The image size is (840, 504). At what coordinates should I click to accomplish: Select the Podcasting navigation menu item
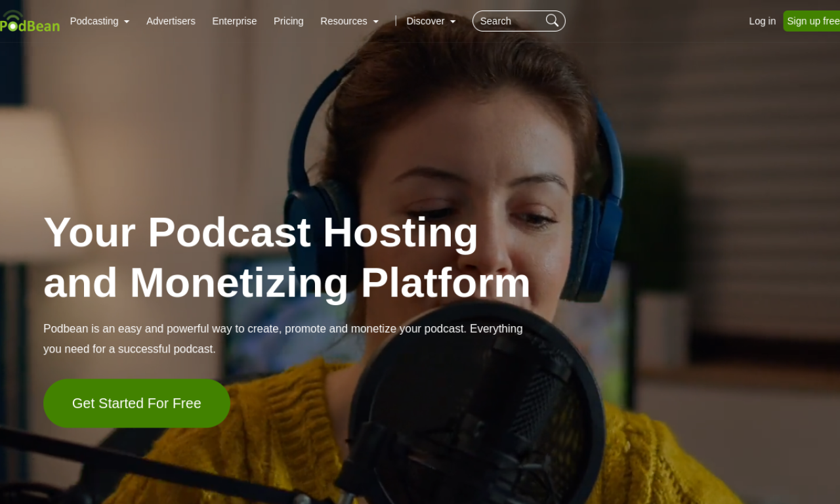(94, 21)
